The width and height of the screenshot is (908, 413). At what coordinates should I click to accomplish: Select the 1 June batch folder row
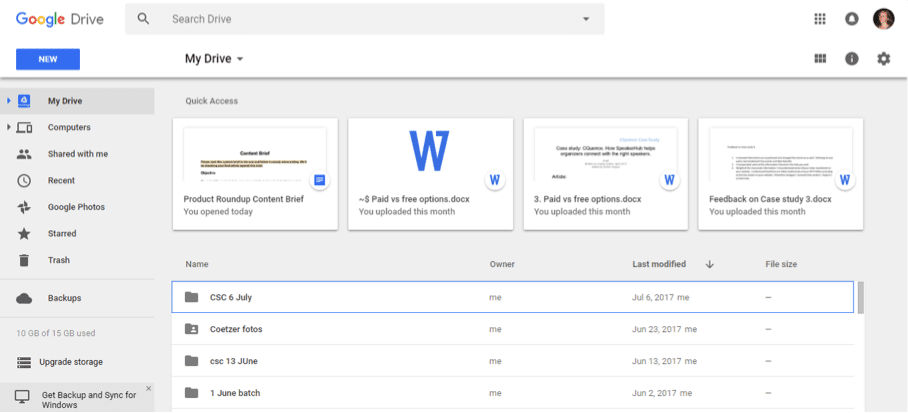point(512,393)
